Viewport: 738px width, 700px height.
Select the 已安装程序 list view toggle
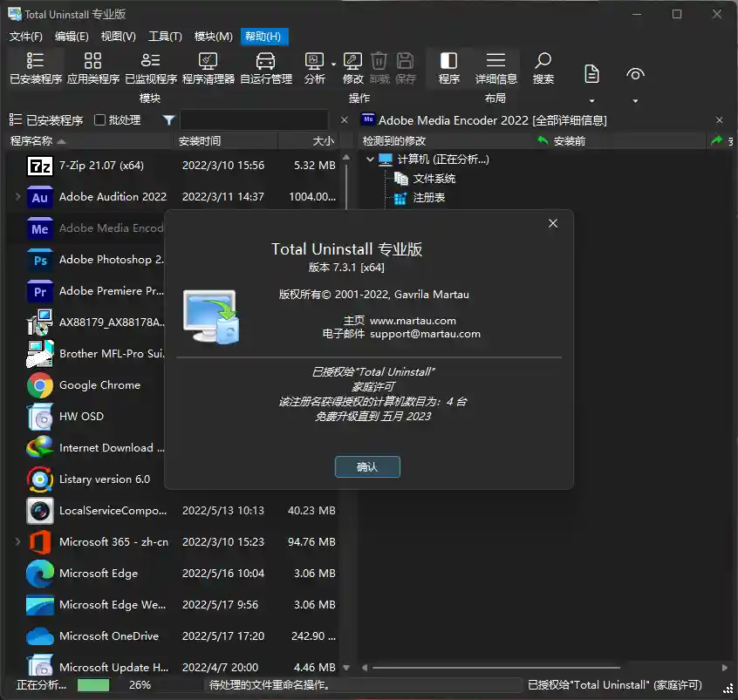tap(13, 119)
